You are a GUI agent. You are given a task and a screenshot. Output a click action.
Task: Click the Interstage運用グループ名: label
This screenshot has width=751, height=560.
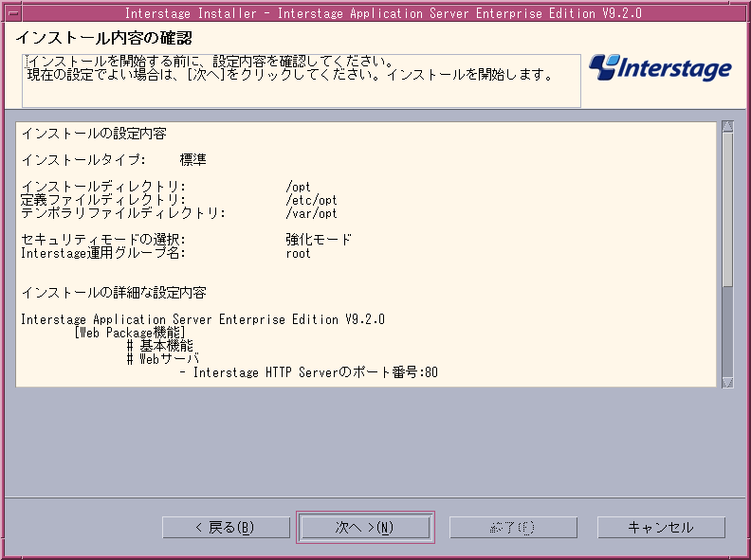click(103, 253)
